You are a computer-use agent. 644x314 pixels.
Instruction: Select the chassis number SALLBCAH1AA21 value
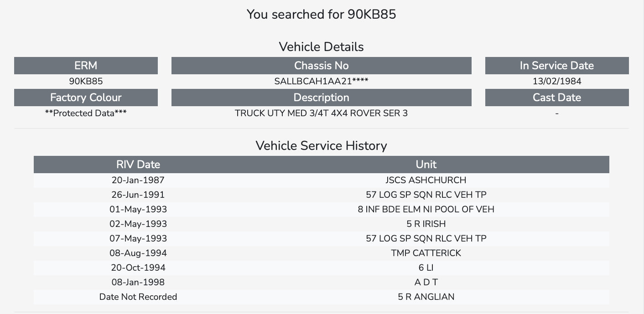coord(321,82)
